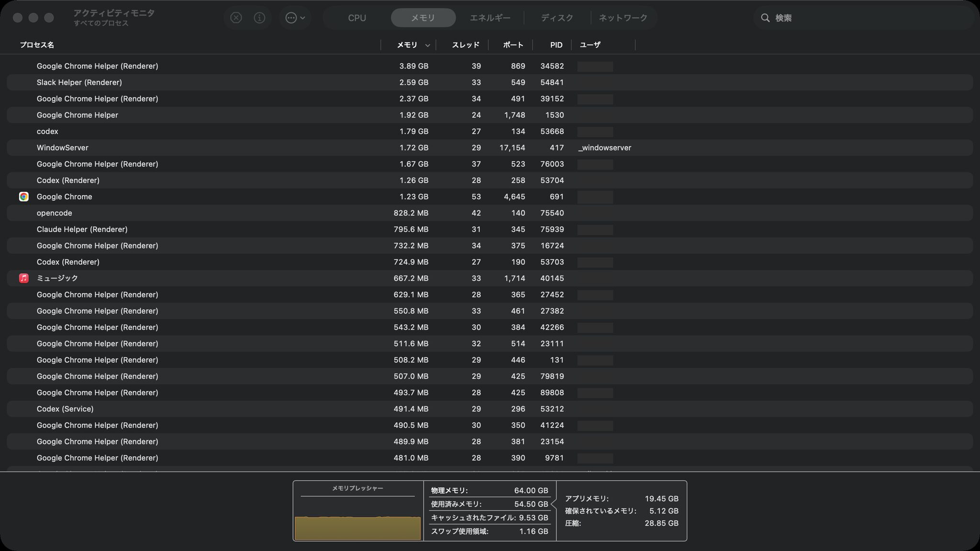Select the Chrome Helper (Renderer) row with PID 42266

(490, 327)
